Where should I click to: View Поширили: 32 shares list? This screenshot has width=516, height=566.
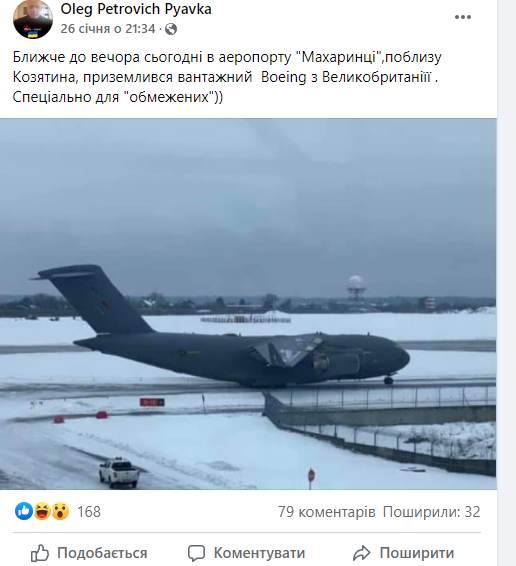tap(432, 511)
